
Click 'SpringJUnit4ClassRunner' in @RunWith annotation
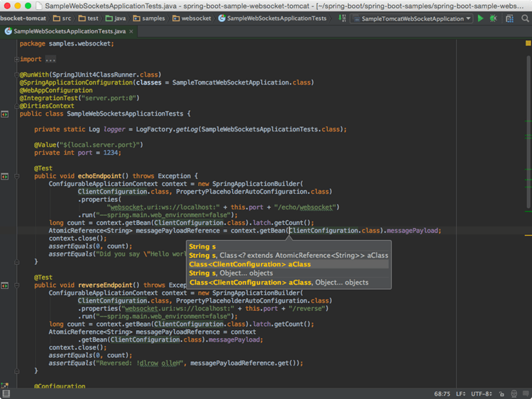pyautogui.click(x=94, y=75)
